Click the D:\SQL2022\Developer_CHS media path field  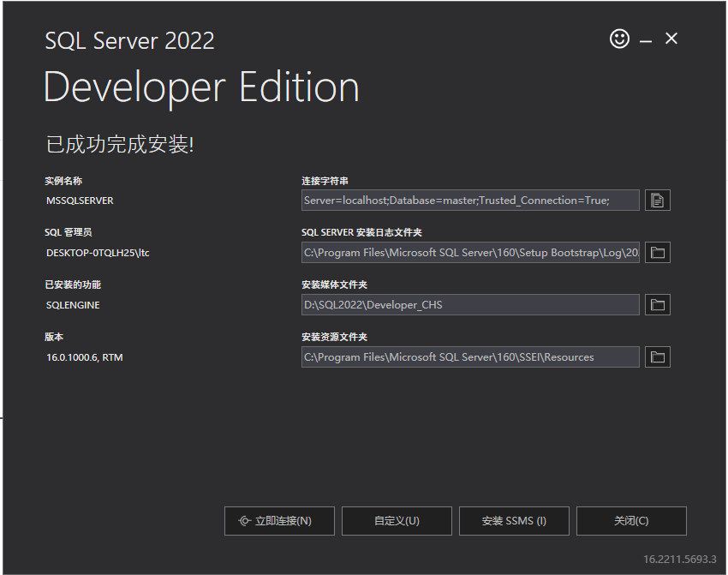(469, 305)
